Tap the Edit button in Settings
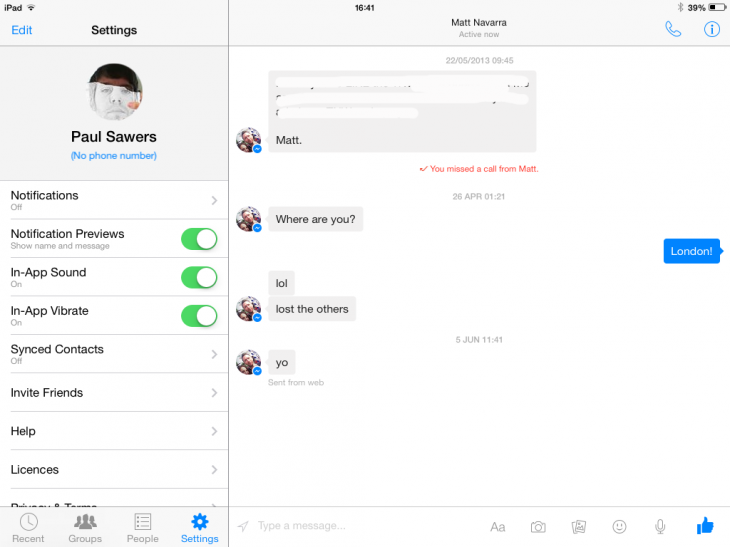 [21, 30]
